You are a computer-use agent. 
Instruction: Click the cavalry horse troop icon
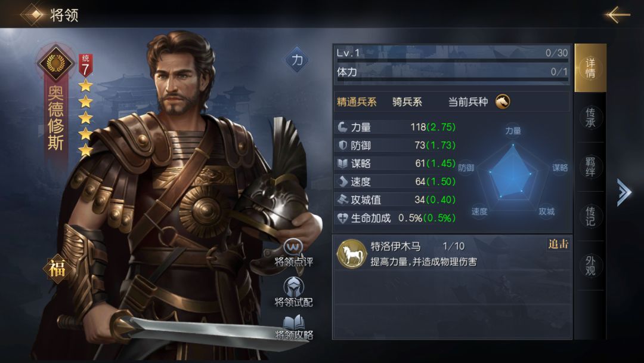(x=503, y=101)
